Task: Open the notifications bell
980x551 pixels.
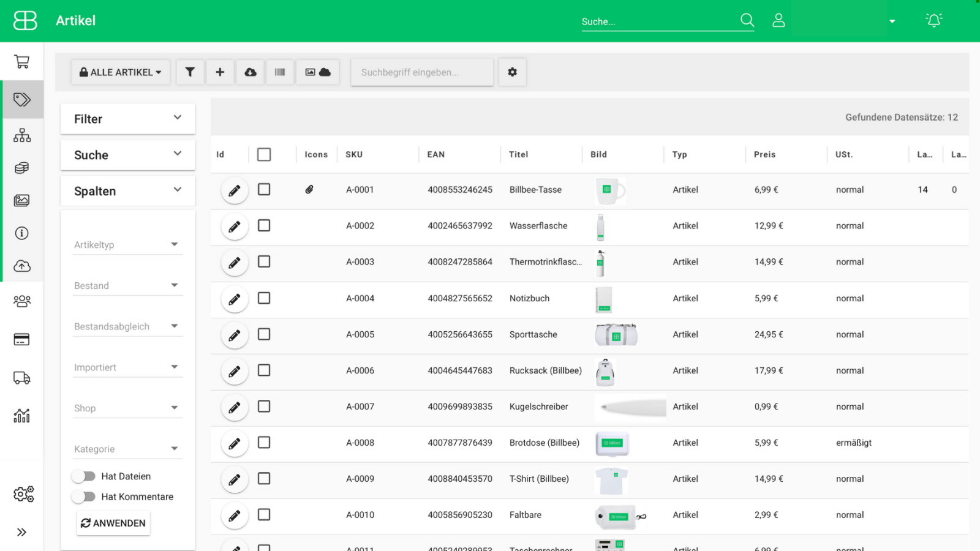Action: tap(934, 20)
